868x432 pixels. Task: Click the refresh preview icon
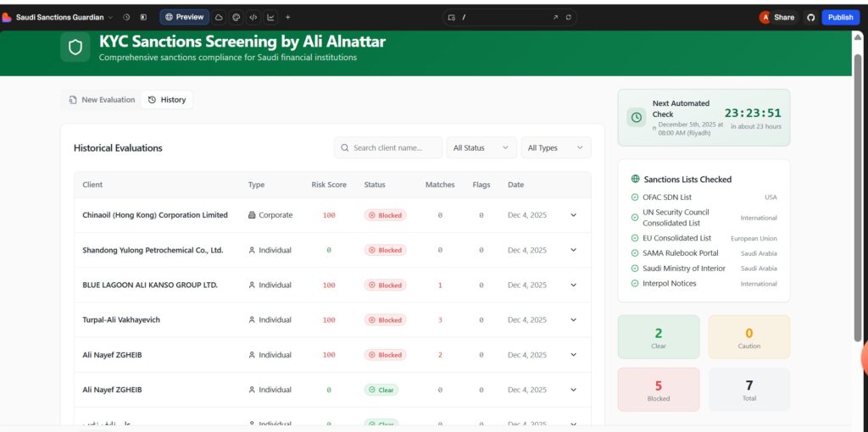(568, 17)
